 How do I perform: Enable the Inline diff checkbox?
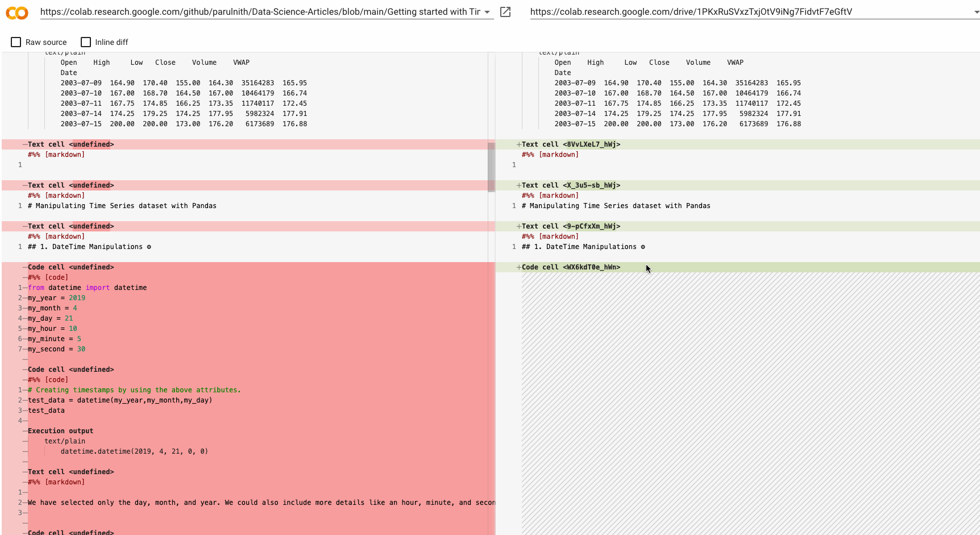(x=86, y=42)
